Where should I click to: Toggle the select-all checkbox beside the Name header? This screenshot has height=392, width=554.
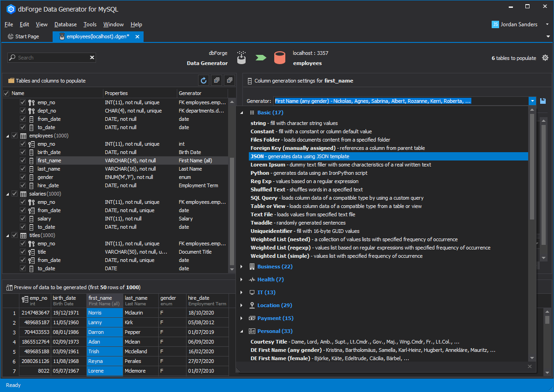pyautogui.click(x=6, y=93)
